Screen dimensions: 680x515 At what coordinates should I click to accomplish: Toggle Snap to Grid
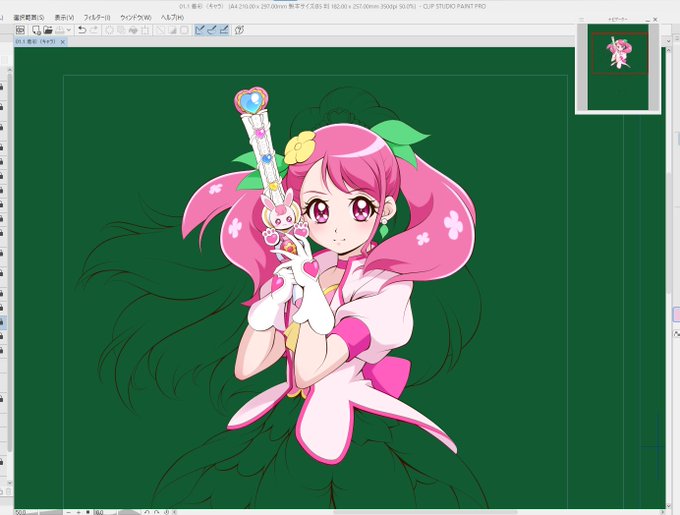click(224, 30)
